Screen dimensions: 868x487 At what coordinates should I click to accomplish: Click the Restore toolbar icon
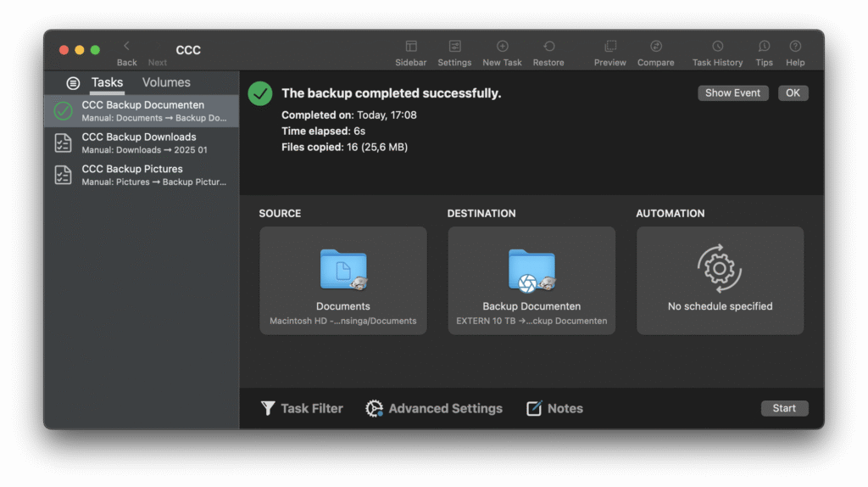pos(548,46)
